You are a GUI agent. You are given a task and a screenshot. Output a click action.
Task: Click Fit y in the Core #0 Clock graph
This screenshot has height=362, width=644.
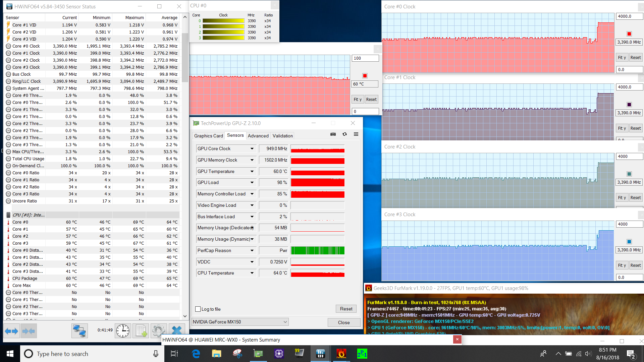click(x=622, y=57)
